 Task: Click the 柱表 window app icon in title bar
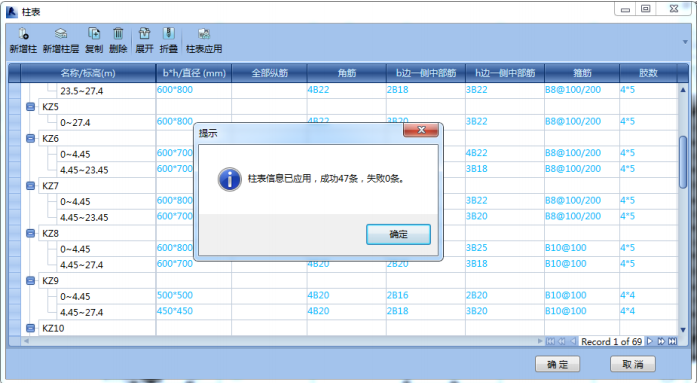pyautogui.click(x=12, y=12)
